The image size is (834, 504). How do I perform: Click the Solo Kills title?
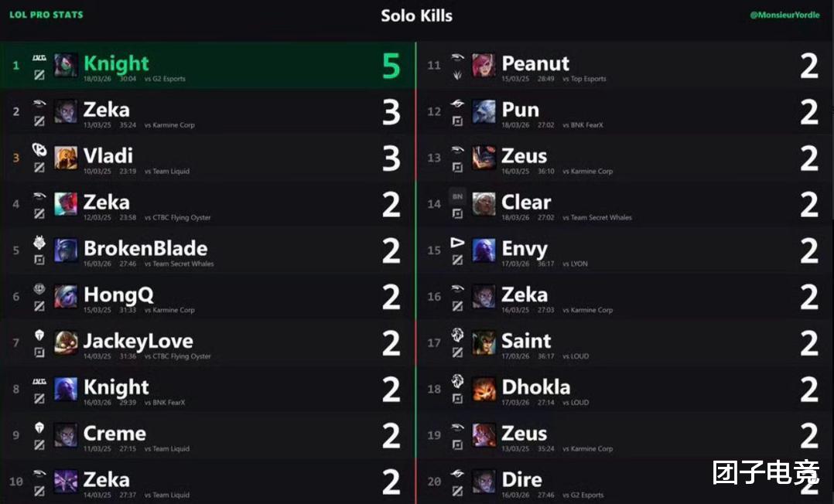pyautogui.click(x=416, y=15)
